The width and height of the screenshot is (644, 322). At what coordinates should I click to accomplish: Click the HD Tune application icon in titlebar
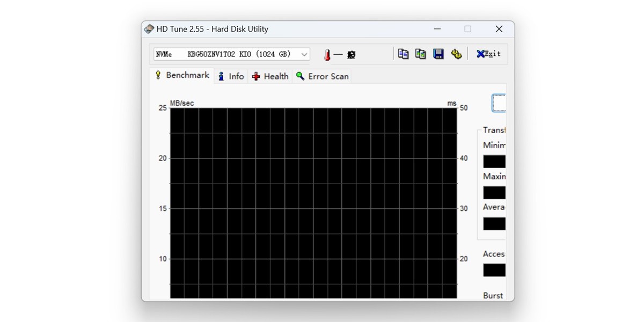(x=148, y=29)
